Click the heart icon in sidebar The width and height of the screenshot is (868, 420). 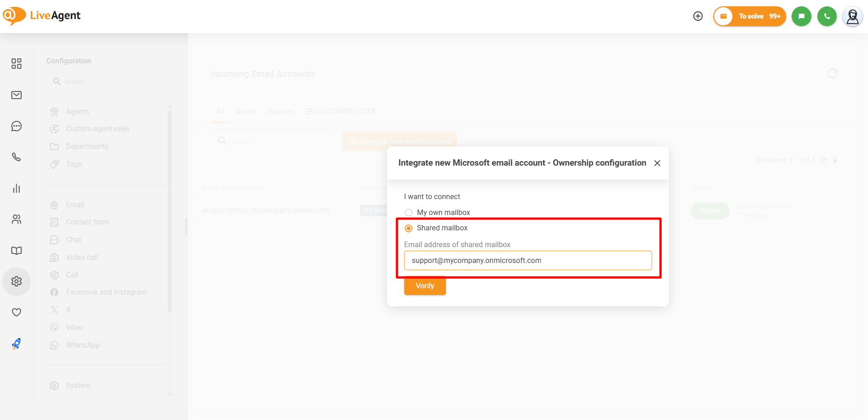(x=16, y=312)
